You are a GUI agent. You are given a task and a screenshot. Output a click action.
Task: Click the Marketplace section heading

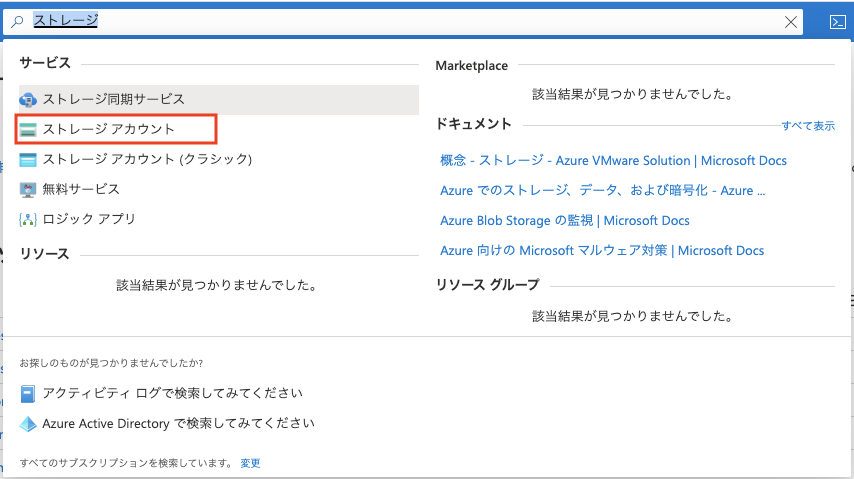tap(472, 66)
